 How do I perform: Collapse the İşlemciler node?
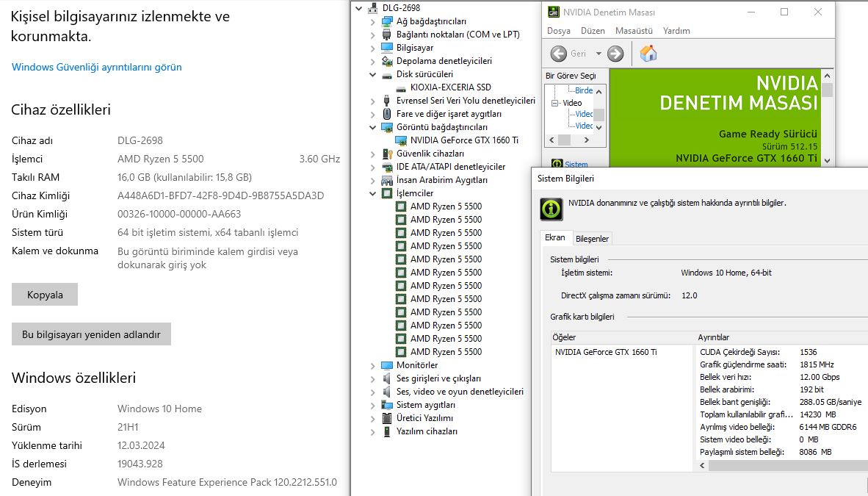[x=372, y=193]
